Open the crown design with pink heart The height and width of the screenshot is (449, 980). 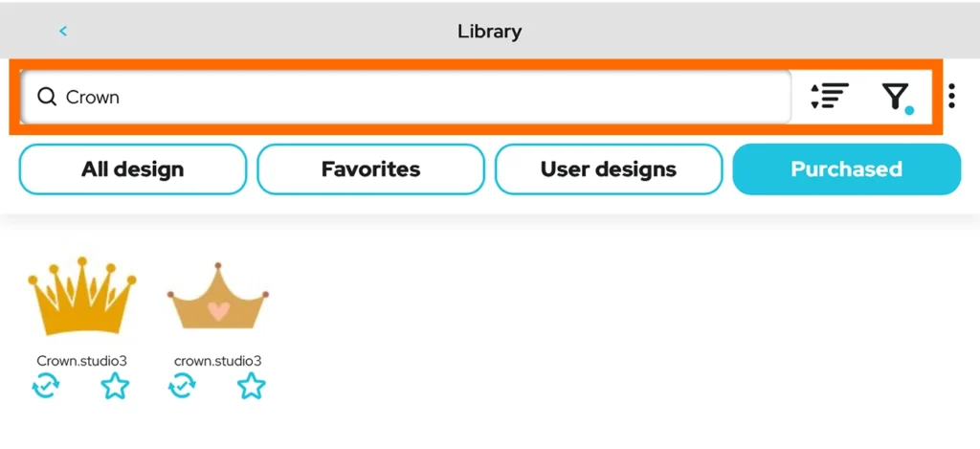(x=217, y=300)
